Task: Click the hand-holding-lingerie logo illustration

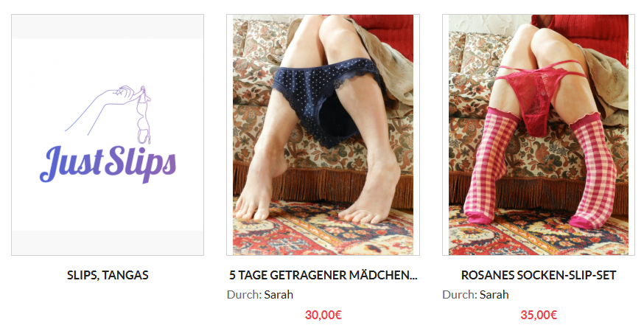Action: tap(108, 114)
